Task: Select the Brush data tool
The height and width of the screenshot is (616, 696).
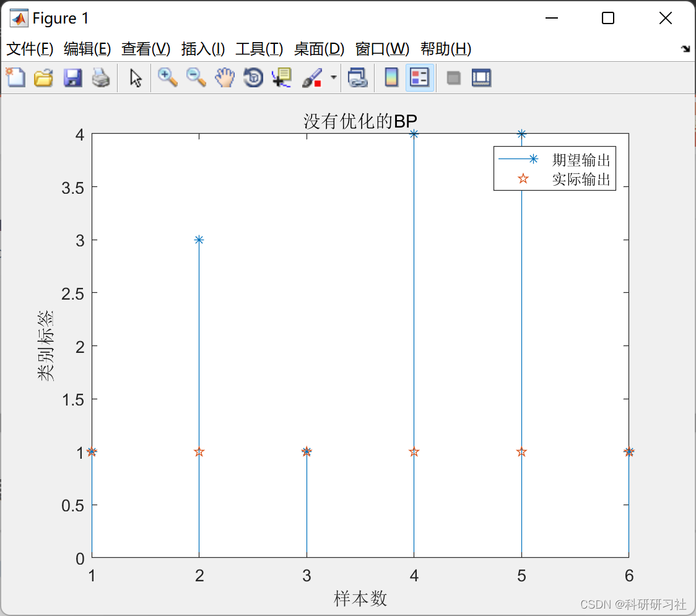Action: click(x=312, y=77)
